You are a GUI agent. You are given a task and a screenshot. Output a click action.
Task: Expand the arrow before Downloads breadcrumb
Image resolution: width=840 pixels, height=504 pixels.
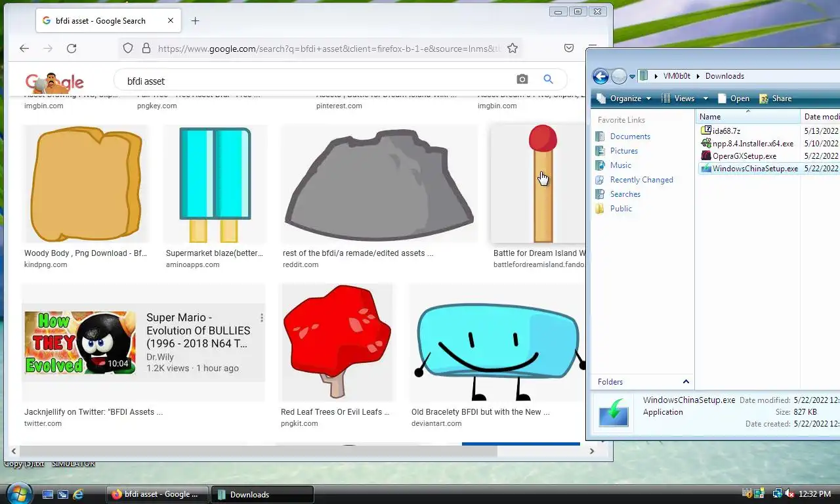(698, 76)
